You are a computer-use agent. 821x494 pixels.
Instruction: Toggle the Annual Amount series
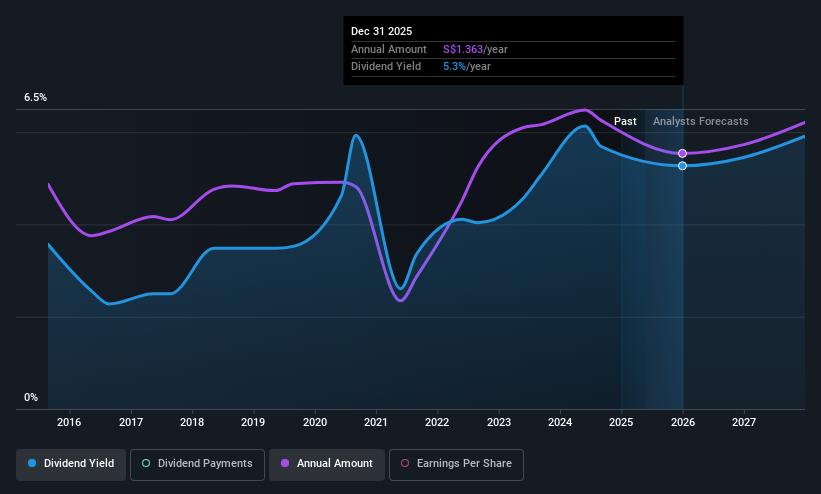pos(327,464)
